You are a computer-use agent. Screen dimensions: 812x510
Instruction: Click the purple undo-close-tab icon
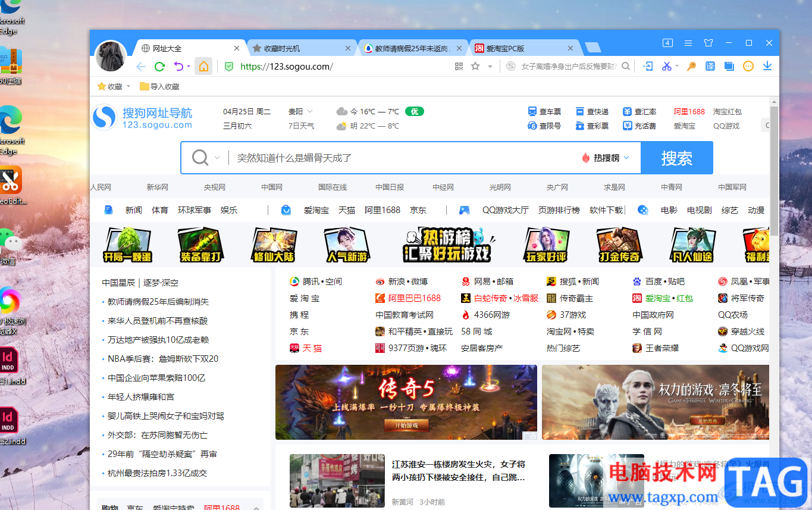coord(178,67)
